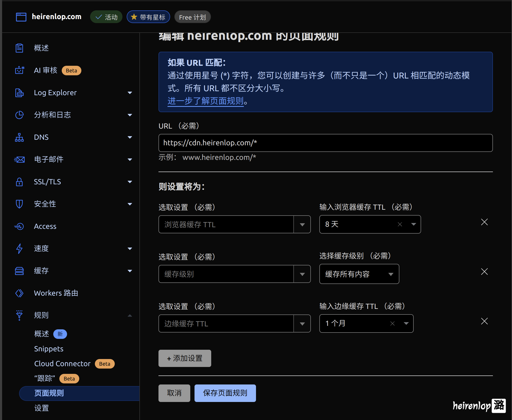Focus the URL input field

coord(325,143)
